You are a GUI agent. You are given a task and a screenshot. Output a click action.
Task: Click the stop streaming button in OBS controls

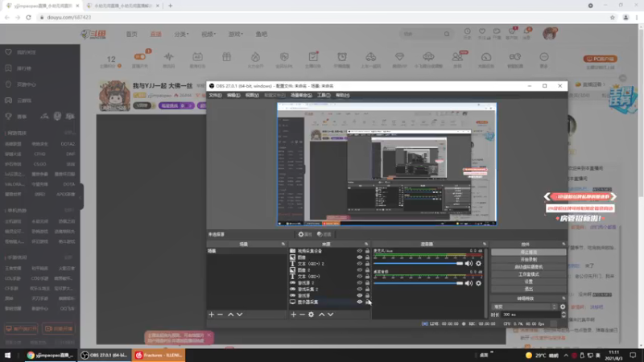pos(529,253)
